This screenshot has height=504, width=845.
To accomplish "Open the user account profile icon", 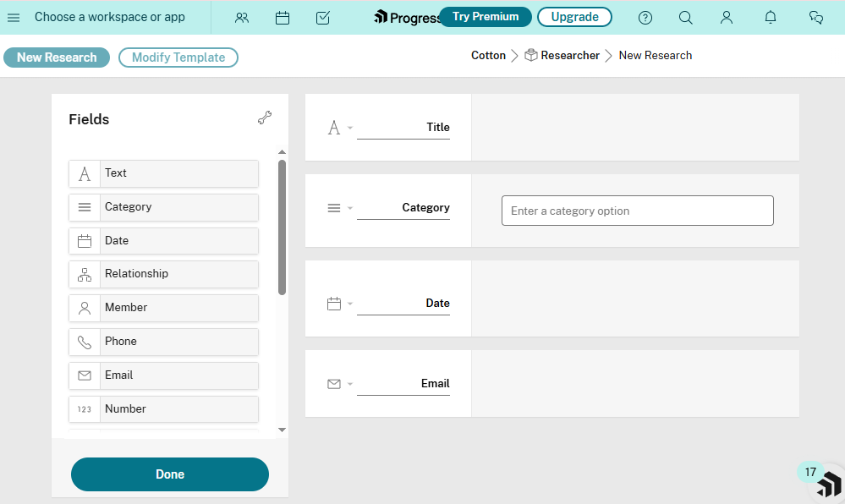I will click(x=727, y=18).
